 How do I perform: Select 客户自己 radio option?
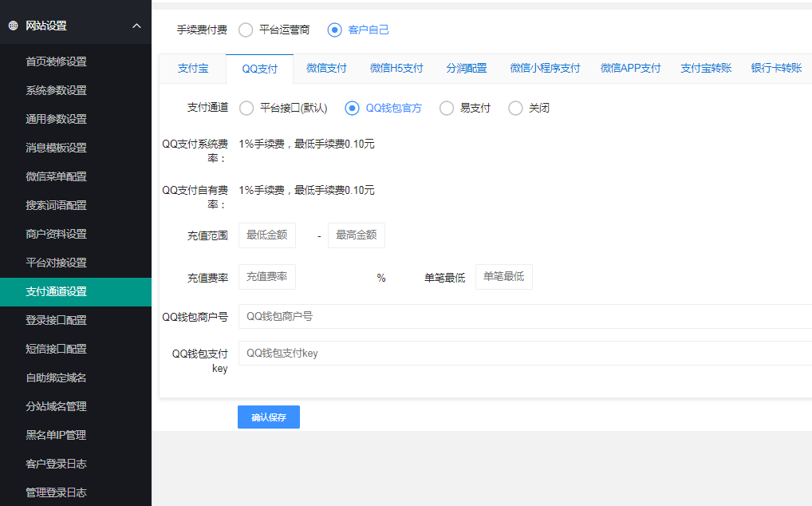tap(335, 30)
